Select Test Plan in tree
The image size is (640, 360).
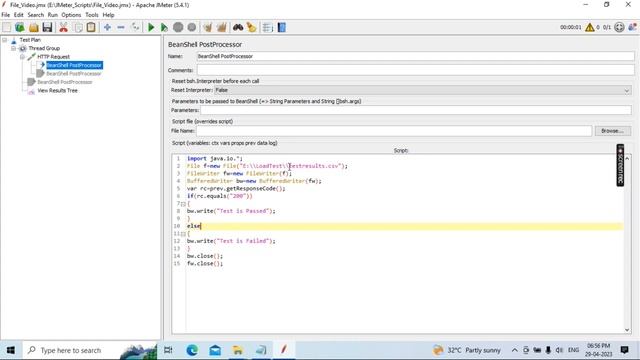(30, 40)
